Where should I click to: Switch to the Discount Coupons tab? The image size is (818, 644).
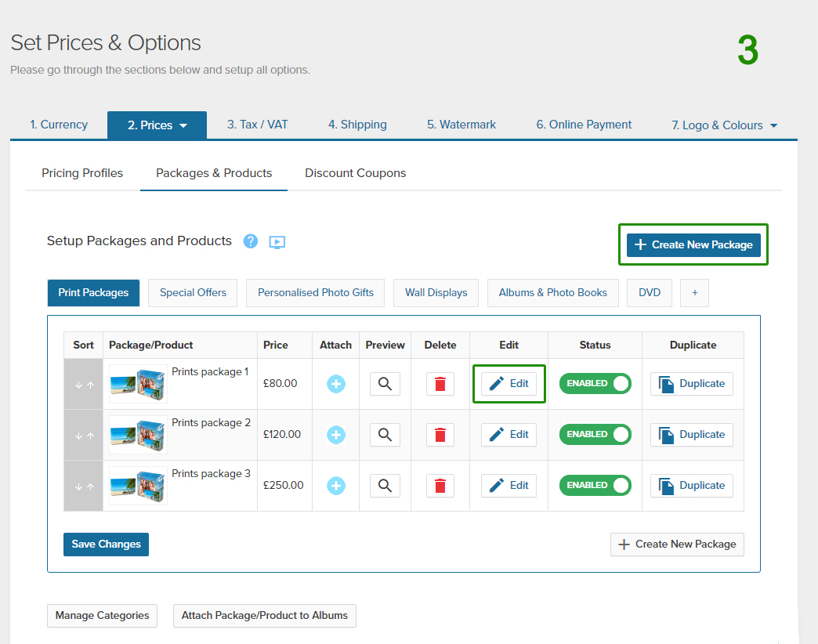click(355, 173)
